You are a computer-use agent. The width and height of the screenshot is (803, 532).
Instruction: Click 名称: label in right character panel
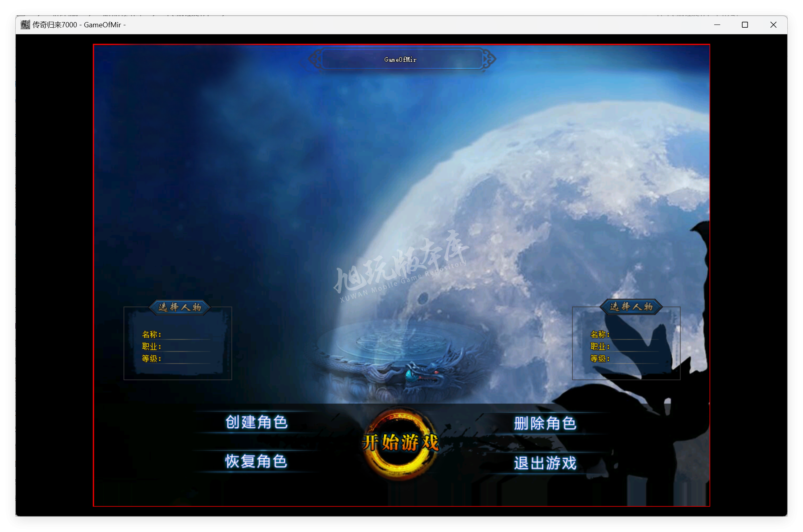point(600,334)
